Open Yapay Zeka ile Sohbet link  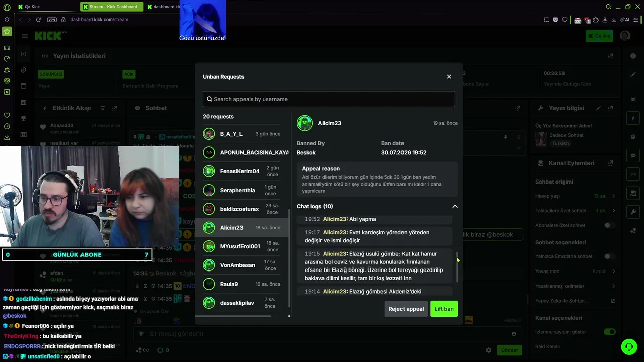tap(576, 301)
